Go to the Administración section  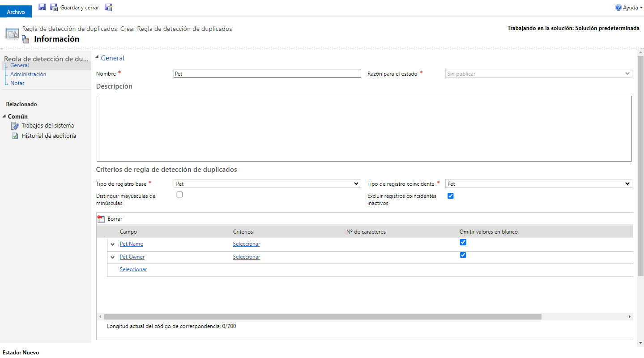(x=28, y=74)
